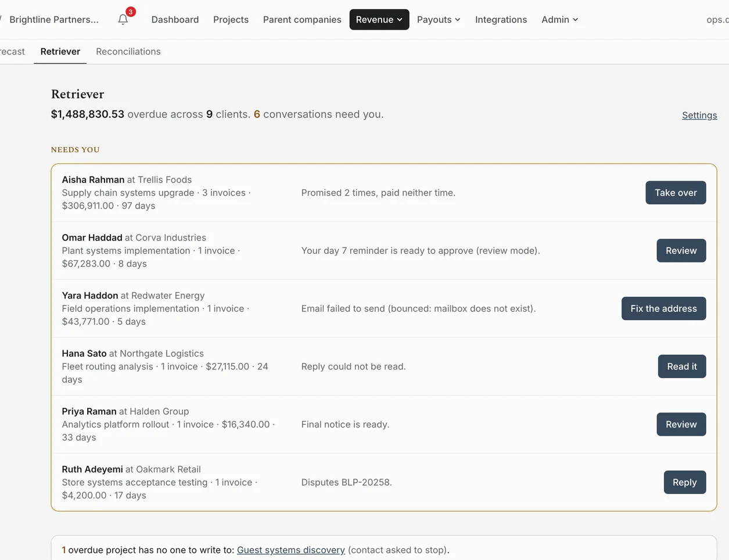Take over the Aisha Rahman conversation
The height and width of the screenshot is (560, 729).
(x=676, y=193)
